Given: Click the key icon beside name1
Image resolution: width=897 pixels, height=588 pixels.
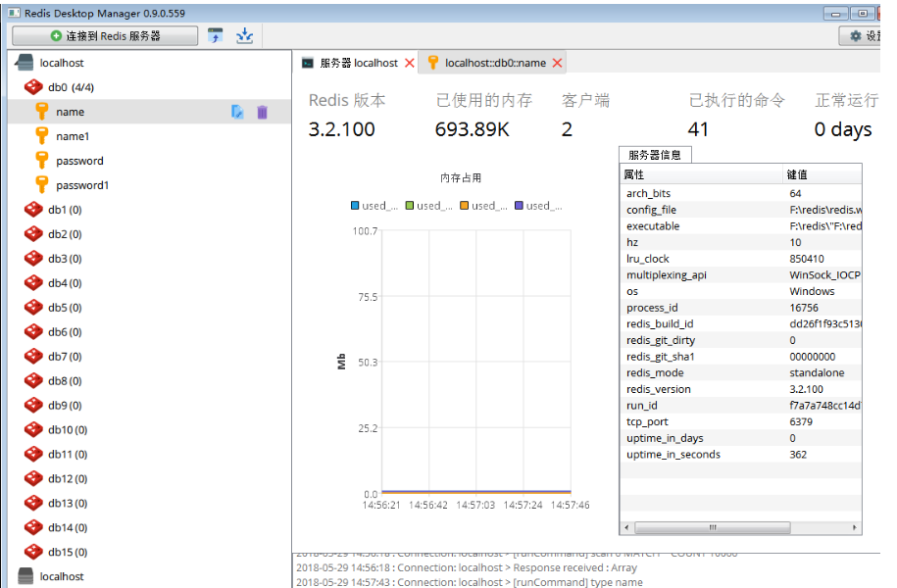Looking at the screenshot, I should pyautogui.click(x=42, y=136).
